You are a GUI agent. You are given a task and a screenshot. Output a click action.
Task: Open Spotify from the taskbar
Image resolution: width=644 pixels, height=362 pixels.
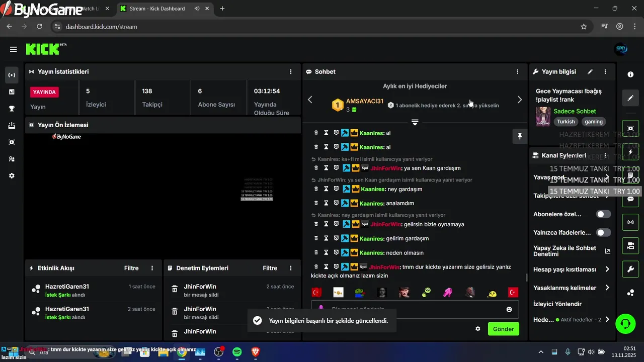coord(237,352)
